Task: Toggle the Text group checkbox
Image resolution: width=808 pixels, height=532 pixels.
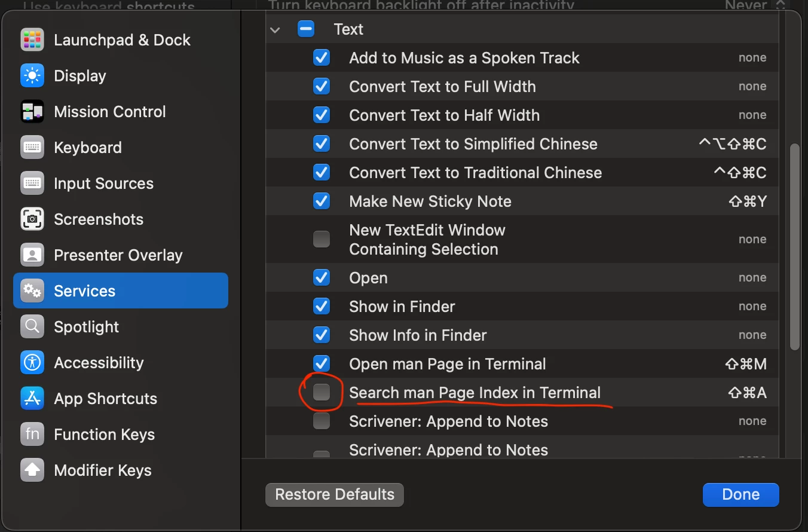Action: pos(306,29)
